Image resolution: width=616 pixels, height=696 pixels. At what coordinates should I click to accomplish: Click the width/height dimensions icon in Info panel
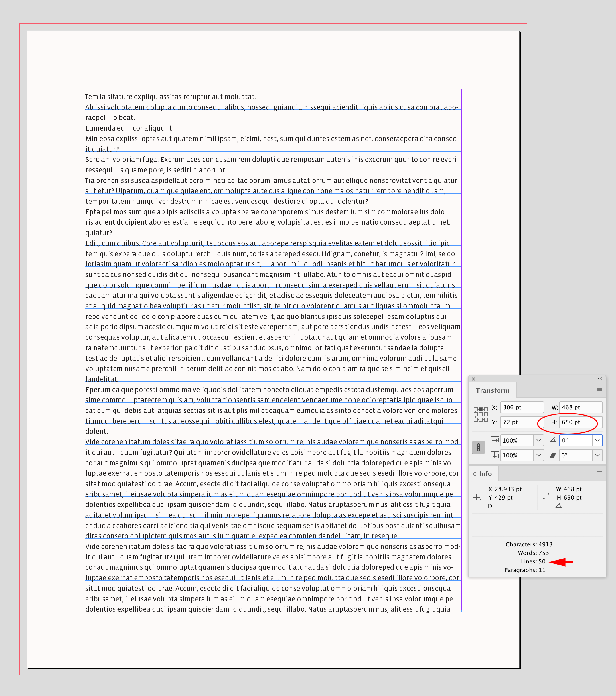pyautogui.click(x=546, y=497)
